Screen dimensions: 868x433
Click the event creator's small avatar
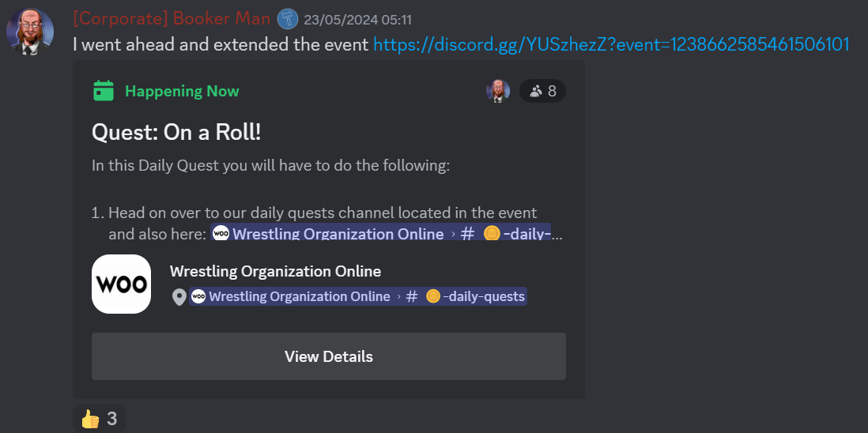[498, 91]
